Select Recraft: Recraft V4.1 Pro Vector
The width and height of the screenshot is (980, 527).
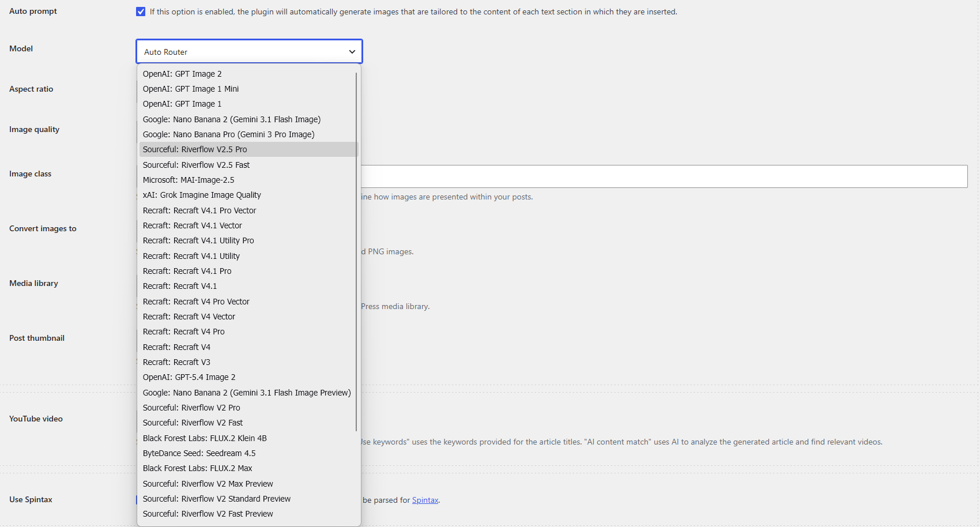(248, 210)
